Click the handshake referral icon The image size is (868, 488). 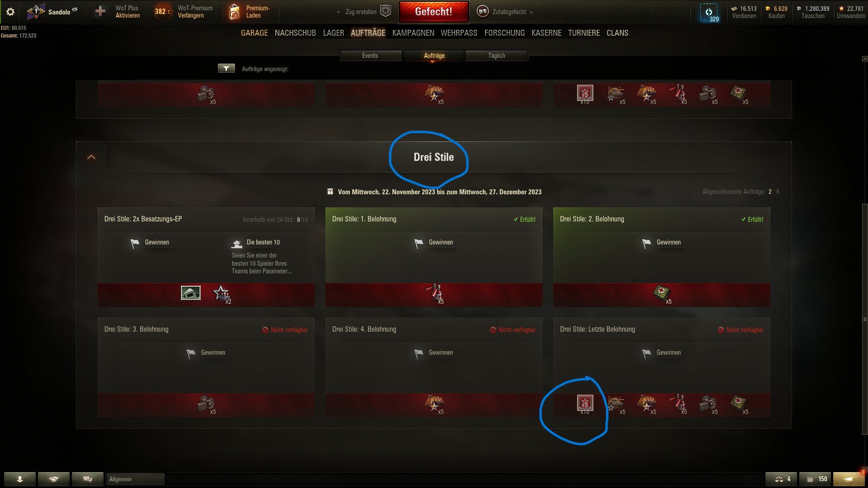click(54, 479)
